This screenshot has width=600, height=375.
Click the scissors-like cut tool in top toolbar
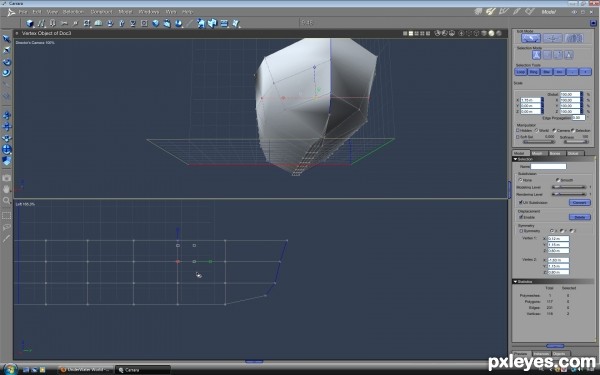click(x=64, y=23)
